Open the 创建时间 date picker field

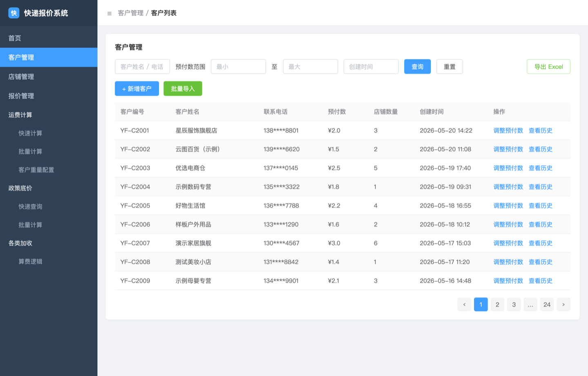371,66
